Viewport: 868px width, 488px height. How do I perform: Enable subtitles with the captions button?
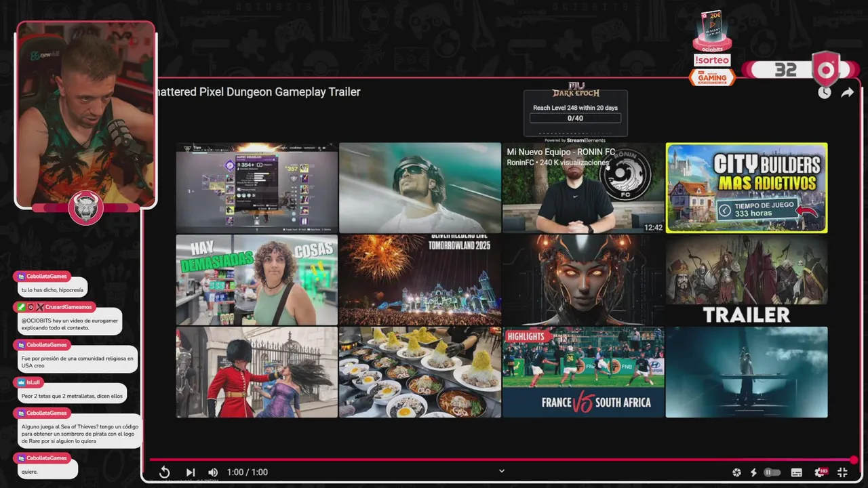point(797,472)
